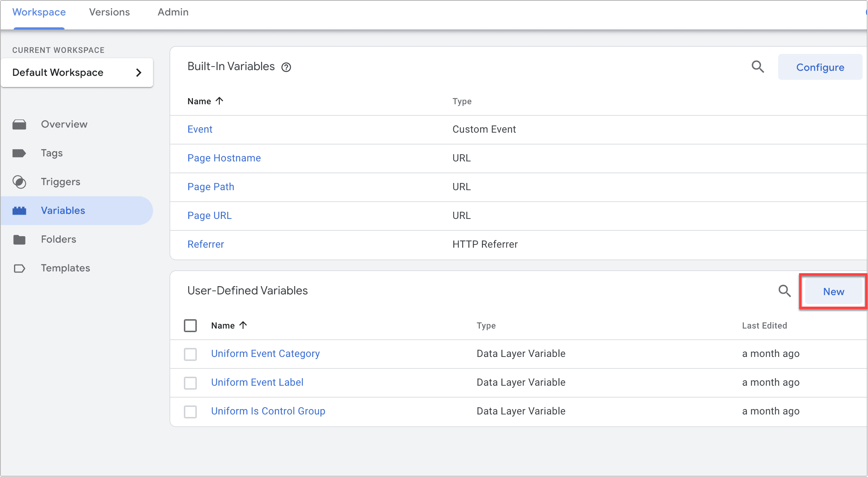868x477 pixels.
Task: Expand the Default Workspace selector
Action: (77, 73)
